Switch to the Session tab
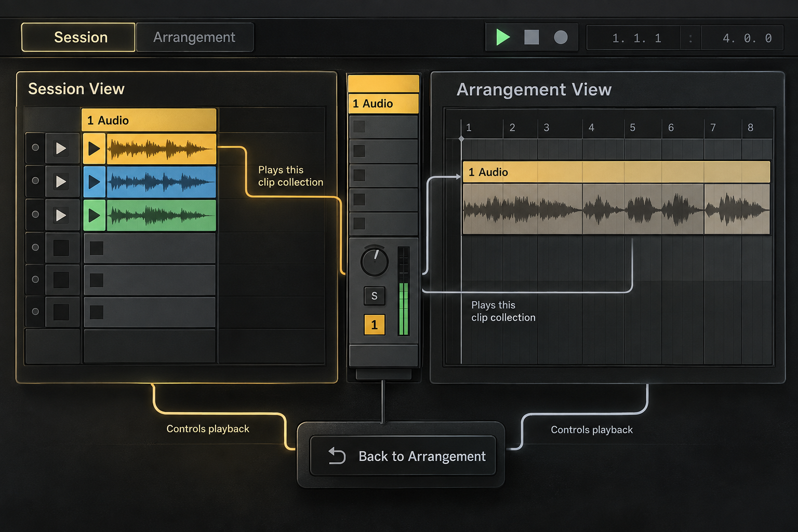 tap(78, 37)
